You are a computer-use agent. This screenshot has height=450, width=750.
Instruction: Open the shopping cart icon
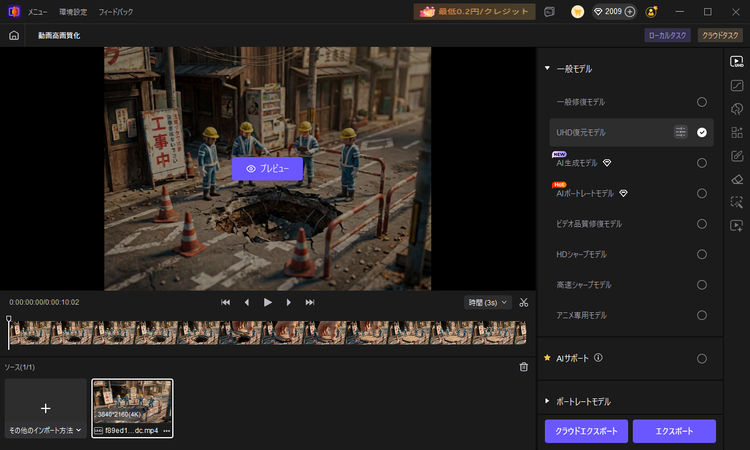(578, 11)
